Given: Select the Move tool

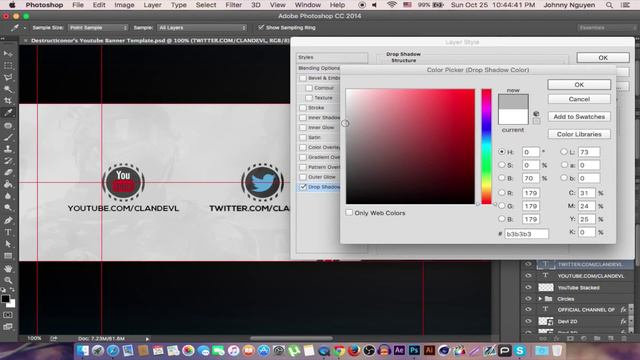Looking at the screenshot, I should tap(8, 54).
